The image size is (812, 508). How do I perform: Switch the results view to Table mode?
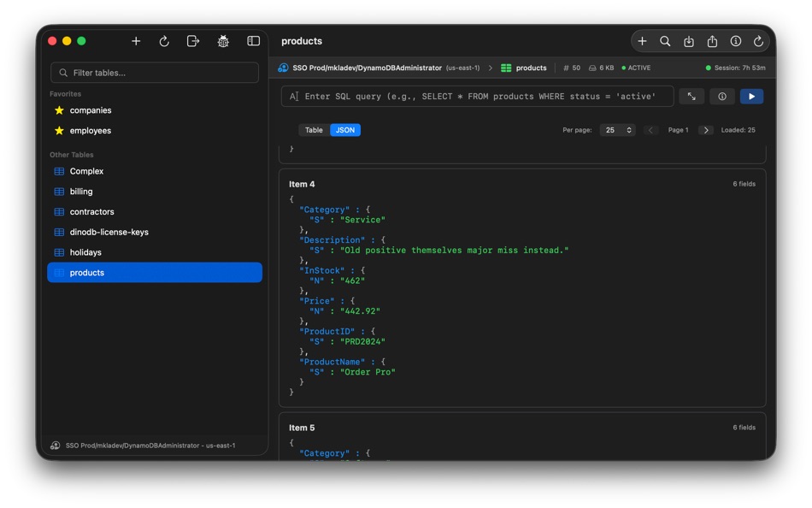(314, 129)
